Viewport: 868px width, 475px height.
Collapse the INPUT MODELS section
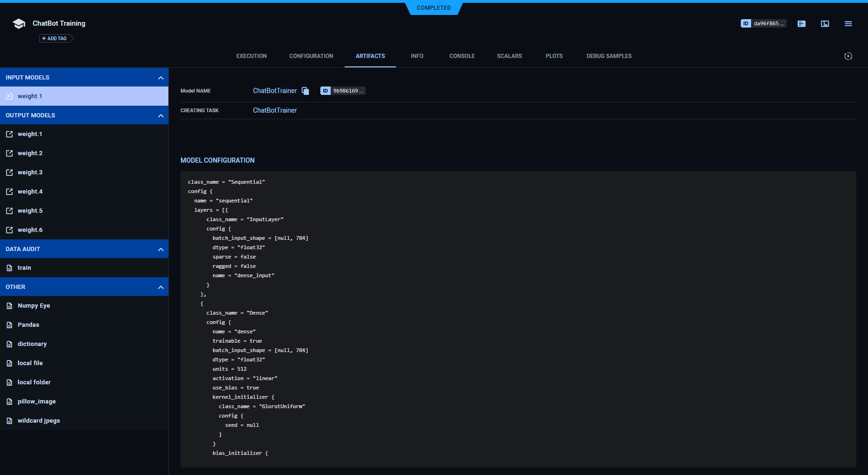(161, 77)
